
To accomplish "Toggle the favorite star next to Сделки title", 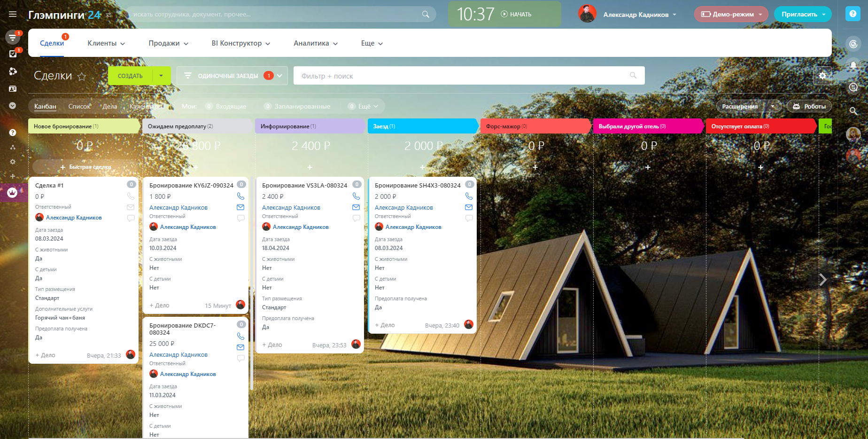I will [82, 76].
